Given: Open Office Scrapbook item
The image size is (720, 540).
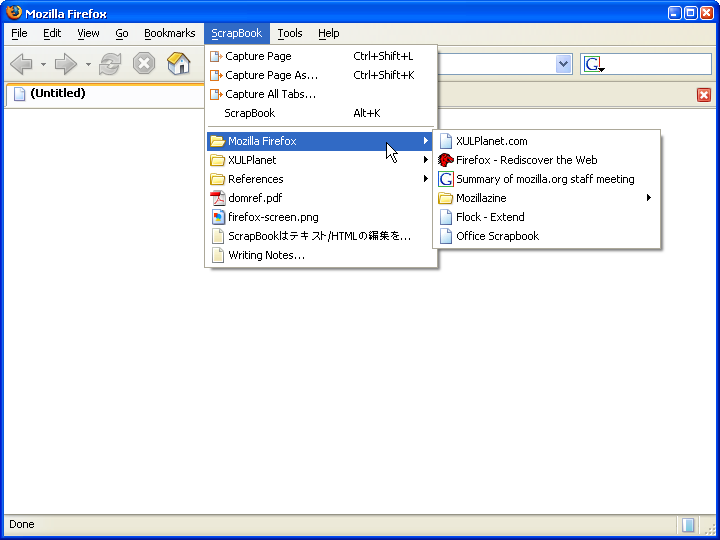Looking at the screenshot, I should [546, 236].
